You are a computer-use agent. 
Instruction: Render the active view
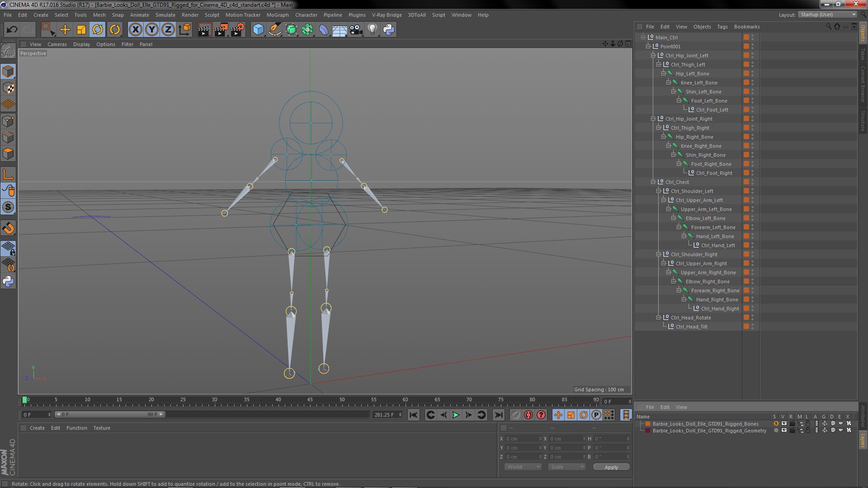(x=204, y=30)
